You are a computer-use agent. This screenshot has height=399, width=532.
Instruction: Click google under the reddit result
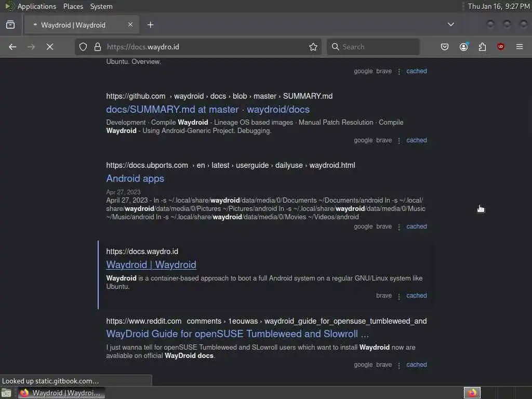tap(363, 365)
